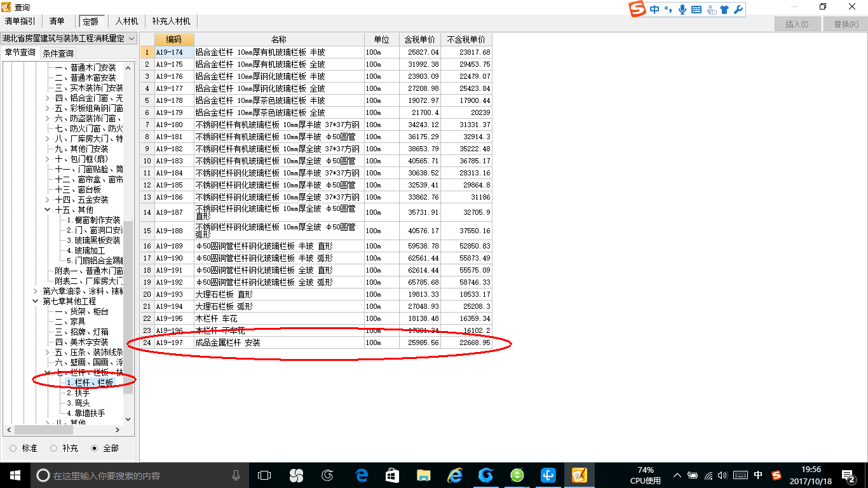Click the tree panel horizontal scrollbar thumb

43,430
